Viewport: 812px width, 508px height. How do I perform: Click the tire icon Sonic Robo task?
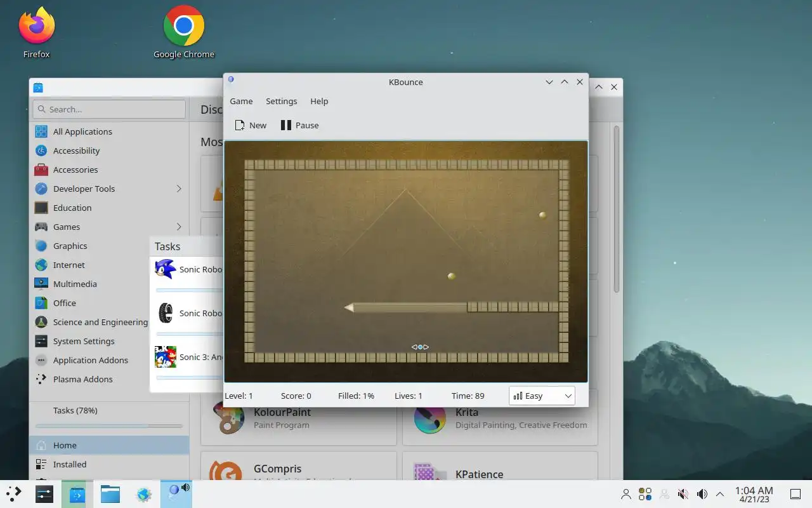click(x=166, y=313)
